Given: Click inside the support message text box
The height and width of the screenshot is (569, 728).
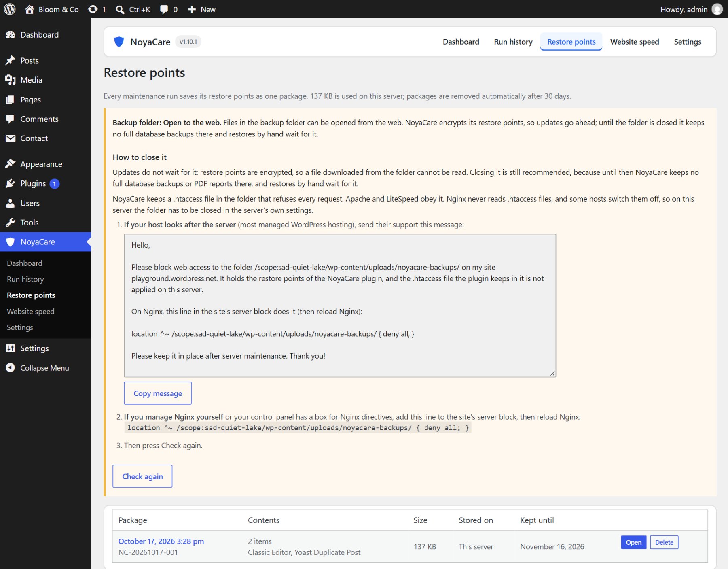Looking at the screenshot, I should click(340, 306).
